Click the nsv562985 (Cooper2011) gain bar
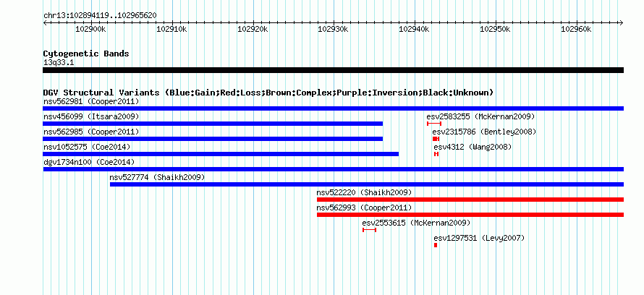This screenshot has height=295, width=644. pos(213,139)
